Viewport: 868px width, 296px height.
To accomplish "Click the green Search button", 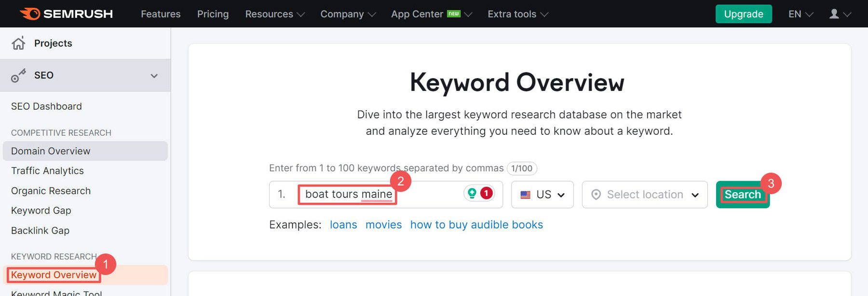I will [x=743, y=195].
